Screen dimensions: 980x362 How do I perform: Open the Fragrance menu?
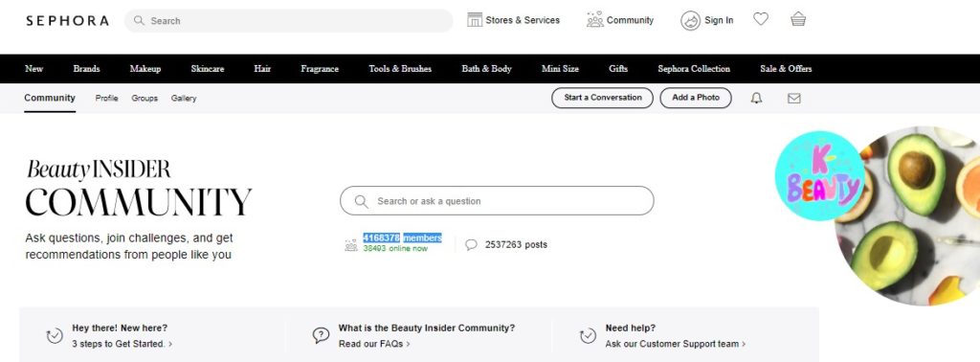[x=320, y=69]
